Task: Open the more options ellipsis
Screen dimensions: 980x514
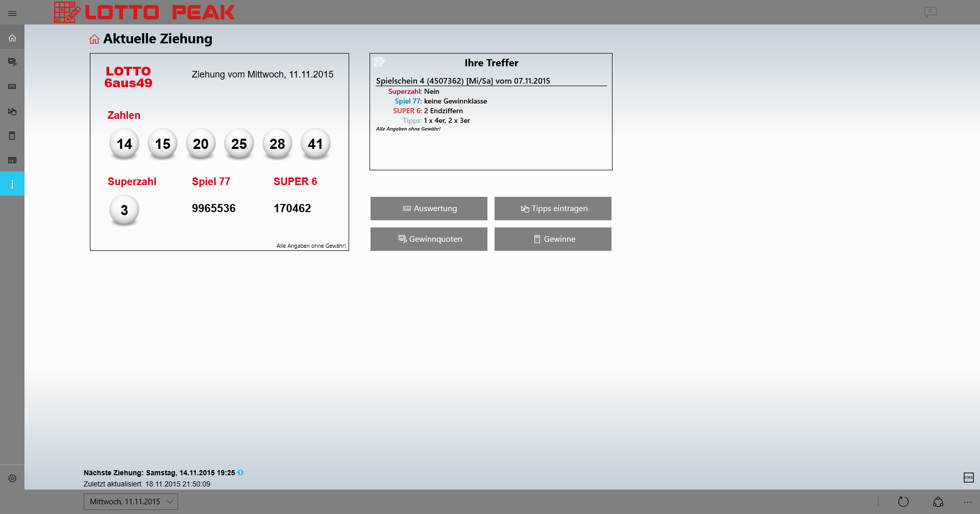Action: [x=967, y=502]
